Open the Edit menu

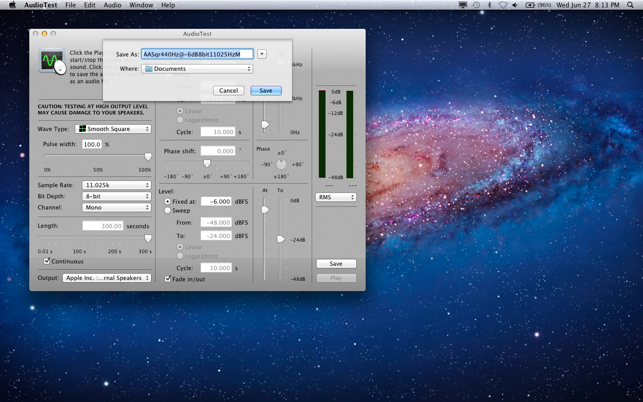click(89, 5)
